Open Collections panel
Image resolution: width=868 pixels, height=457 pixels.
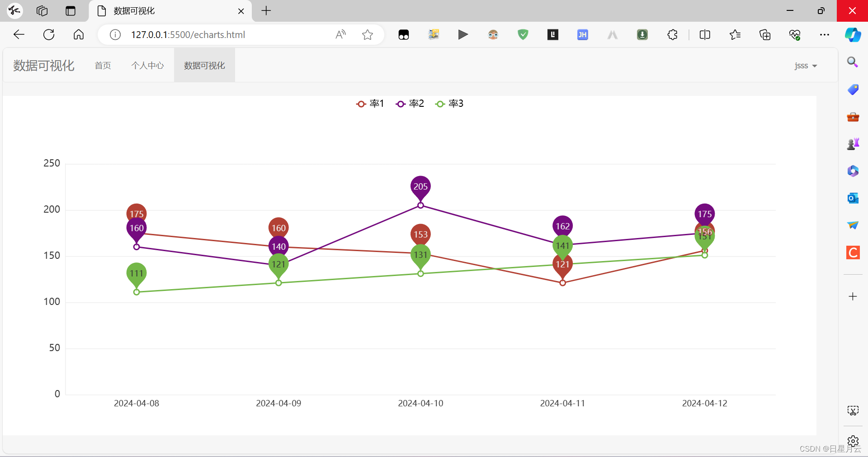765,35
